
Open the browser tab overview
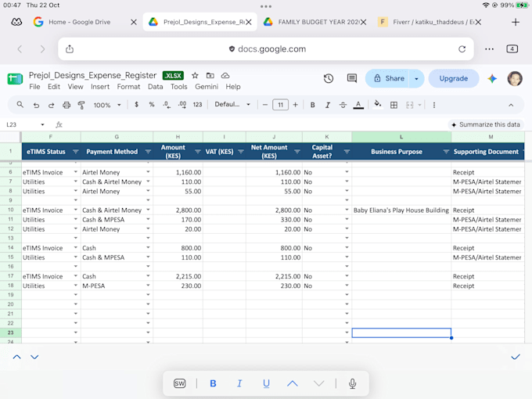click(x=512, y=49)
